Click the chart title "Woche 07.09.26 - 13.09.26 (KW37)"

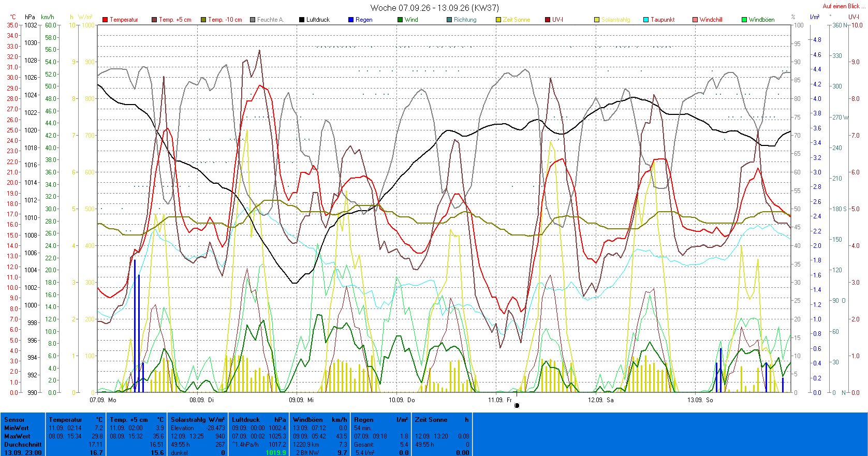435,8
